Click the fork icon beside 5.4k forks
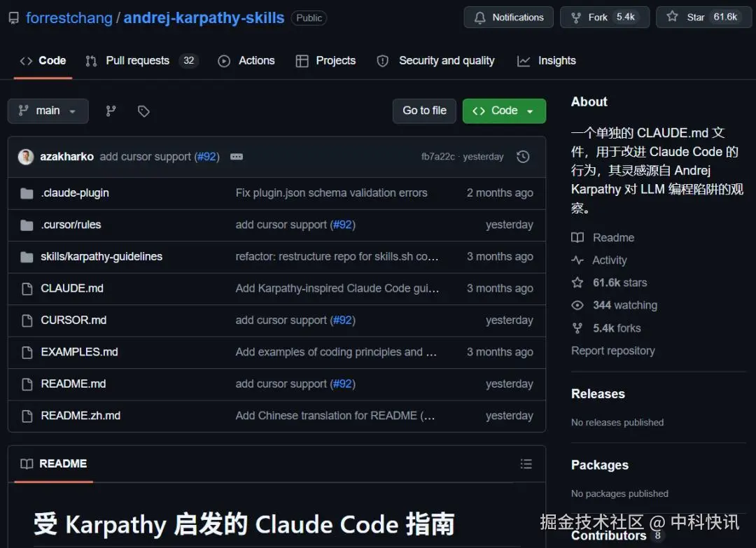Viewport: 756px width, 548px height. click(x=577, y=328)
